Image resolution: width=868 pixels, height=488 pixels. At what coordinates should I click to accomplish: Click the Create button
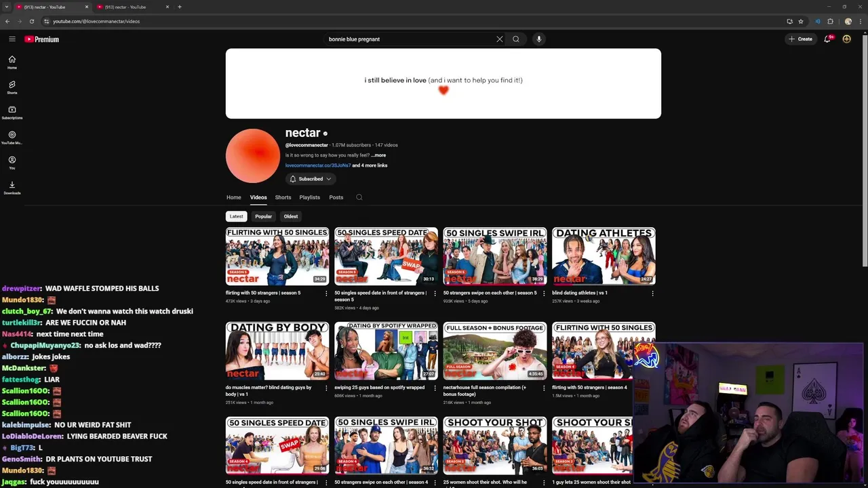click(800, 39)
